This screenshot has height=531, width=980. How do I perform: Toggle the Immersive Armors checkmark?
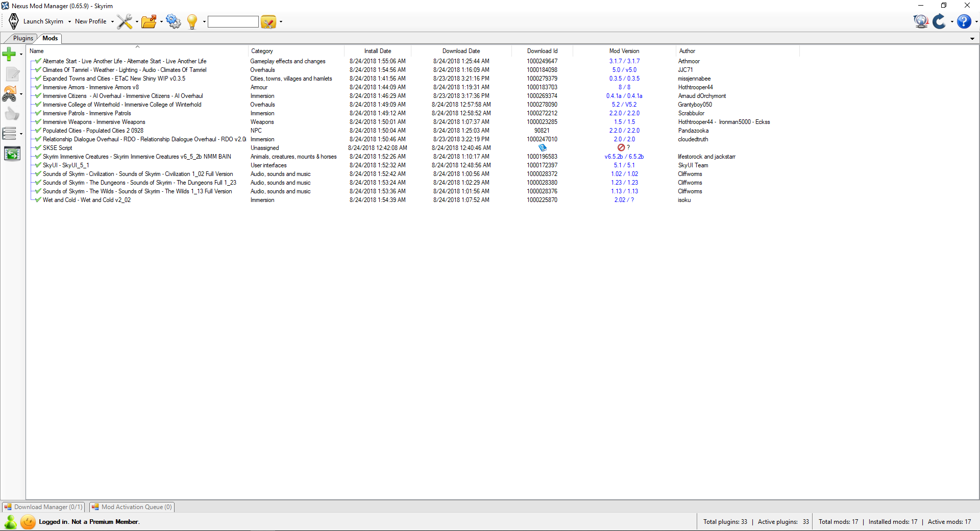pyautogui.click(x=38, y=87)
